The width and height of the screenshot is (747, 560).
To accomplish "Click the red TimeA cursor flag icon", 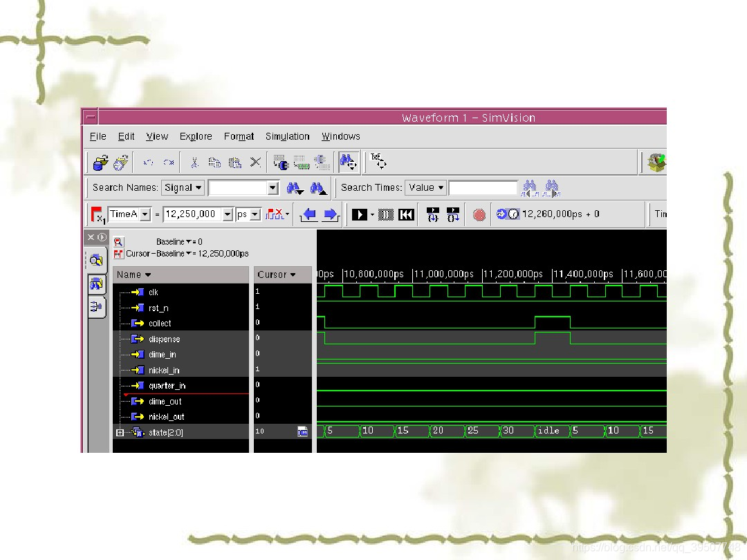I will coord(98,215).
